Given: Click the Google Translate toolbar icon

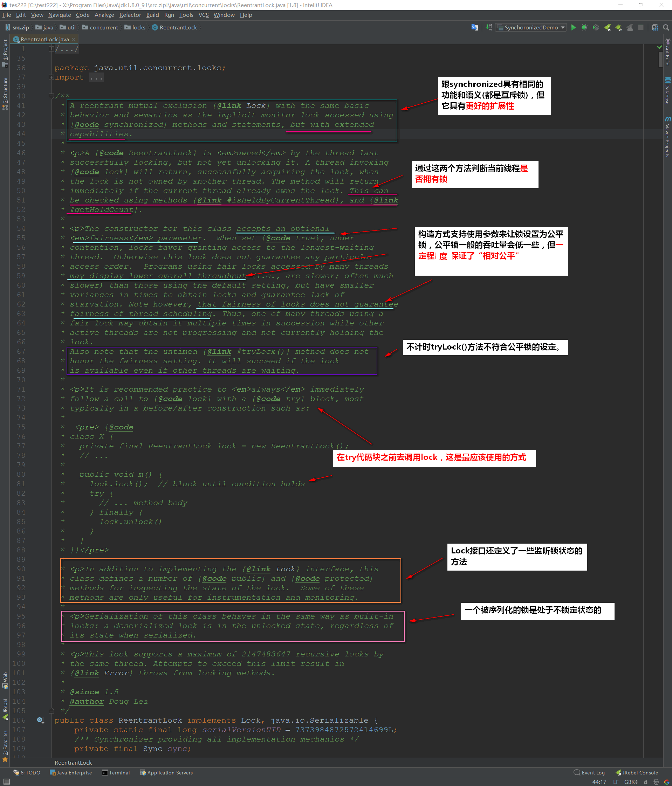Looking at the screenshot, I should (474, 27).
